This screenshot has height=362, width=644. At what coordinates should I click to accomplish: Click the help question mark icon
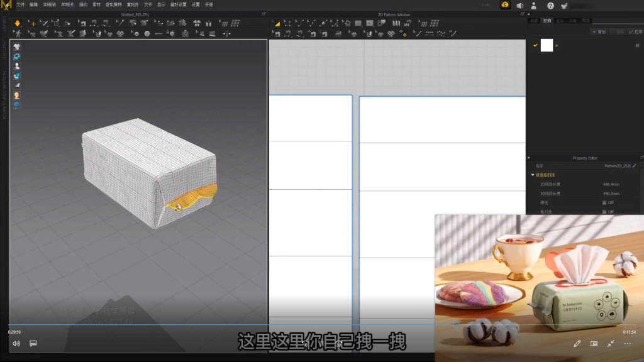point(550,5)
